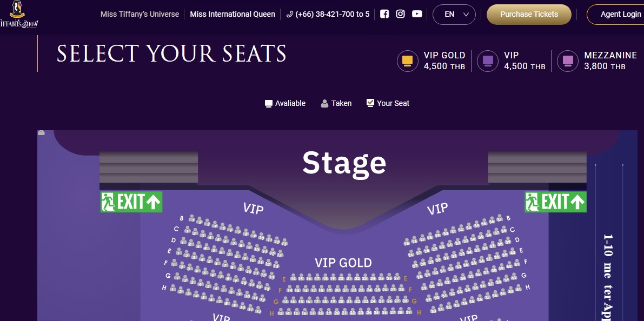The image size is (644, 321).
Task: Call phone number (+66) 38-421-700 link
Action: tap(328, 14)
